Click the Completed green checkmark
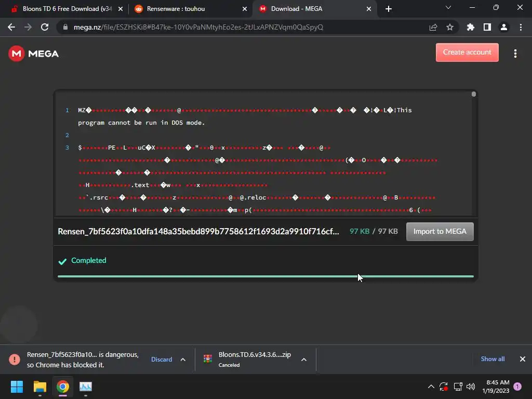Viewport: 532px width, 399px height. (x=62, y=261)
